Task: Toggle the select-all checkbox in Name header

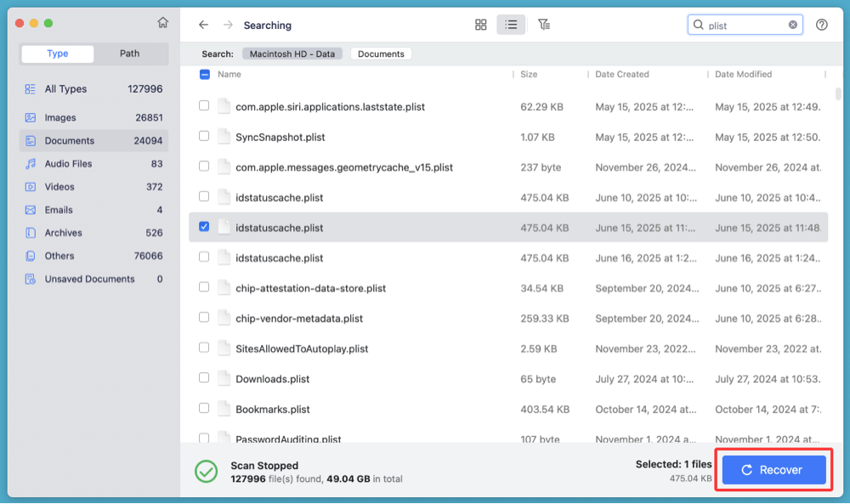Action: [x=203, y=75]
